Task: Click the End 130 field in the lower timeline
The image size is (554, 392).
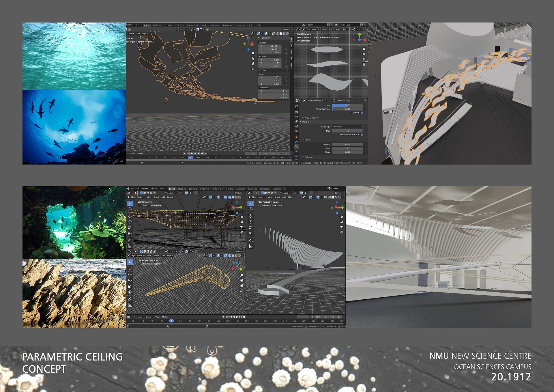Action: coord(335,317)
